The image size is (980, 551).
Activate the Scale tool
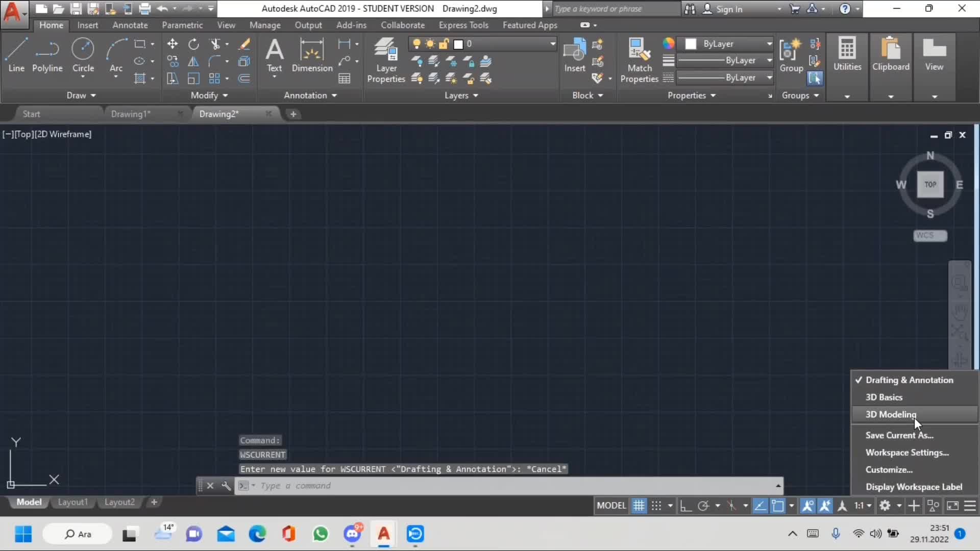pyautogui.click(x=193, y=79)
